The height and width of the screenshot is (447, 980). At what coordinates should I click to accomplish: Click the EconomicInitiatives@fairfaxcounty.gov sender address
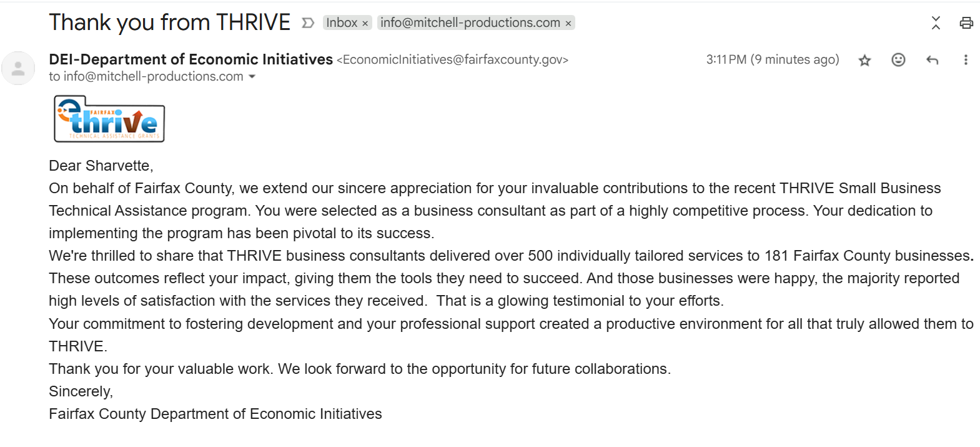453,60
